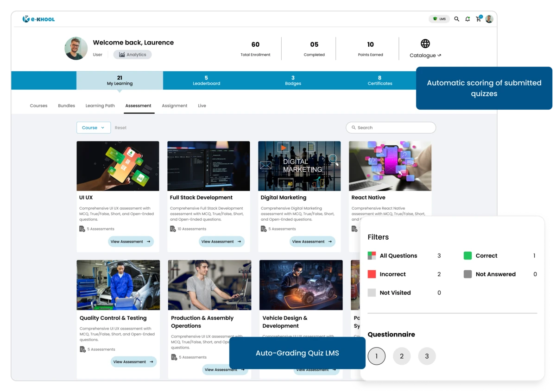Open the search icon in the top bar
556x392 pixels.
coord(456,19)
